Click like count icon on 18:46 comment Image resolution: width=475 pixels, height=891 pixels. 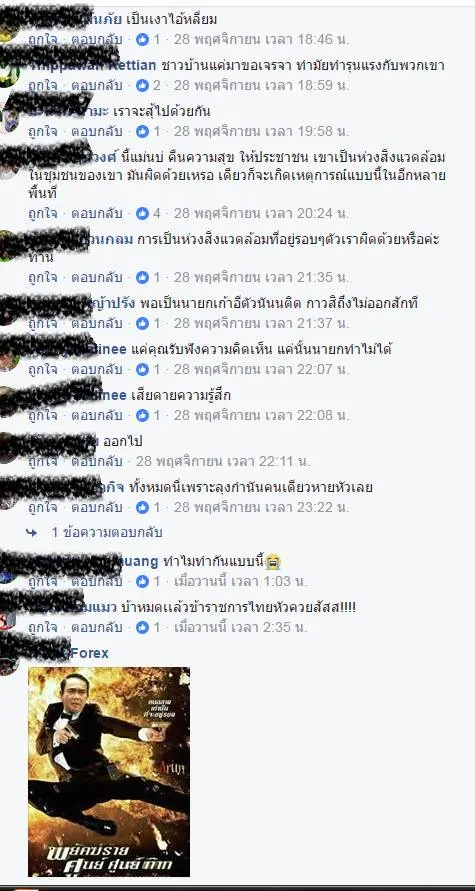coord(142,39)
